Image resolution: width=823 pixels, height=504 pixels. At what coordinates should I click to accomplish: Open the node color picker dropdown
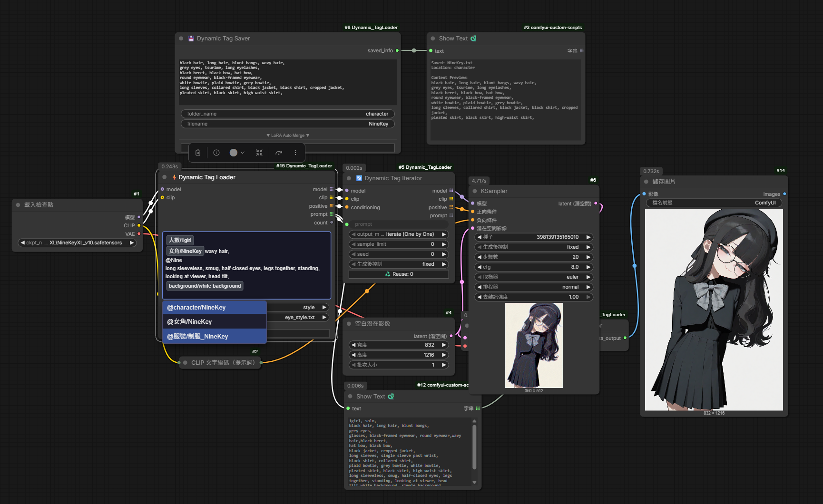pos(237,153)
